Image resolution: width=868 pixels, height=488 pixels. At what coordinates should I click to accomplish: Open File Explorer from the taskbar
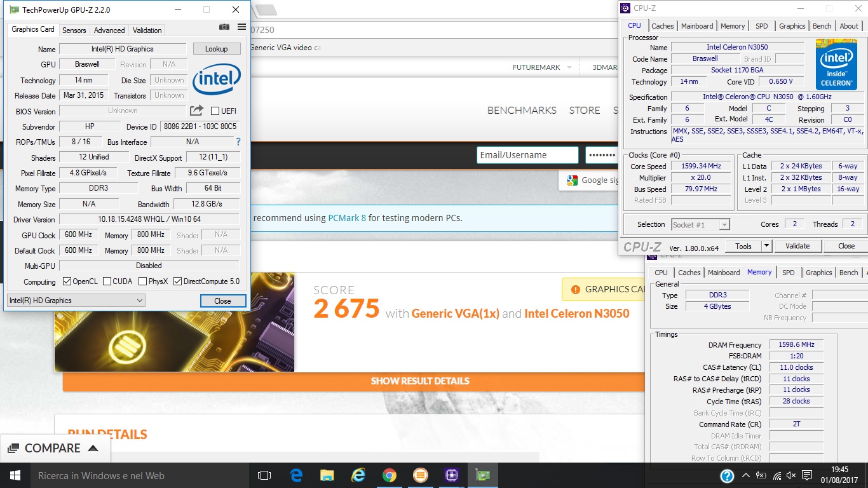click(x=327, y=475)
